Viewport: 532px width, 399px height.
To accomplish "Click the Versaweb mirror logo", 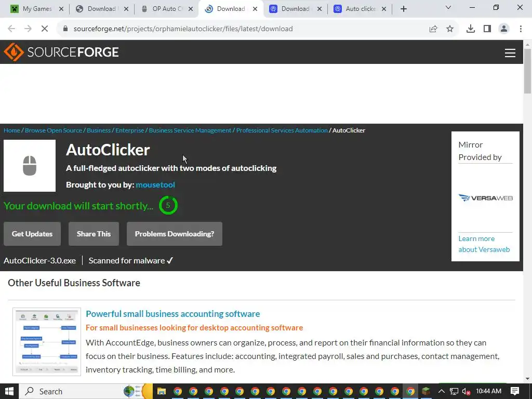I will tap(486, 198).
